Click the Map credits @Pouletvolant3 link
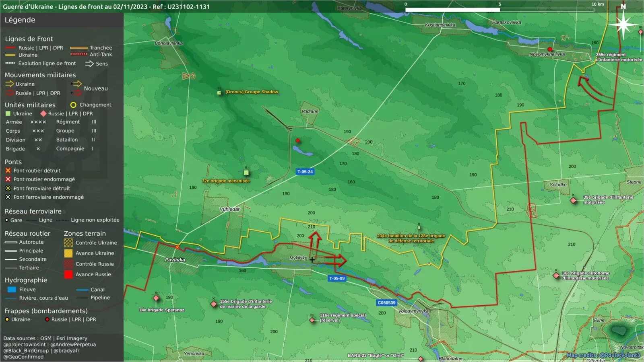The image size is (644, 362). 603,355
